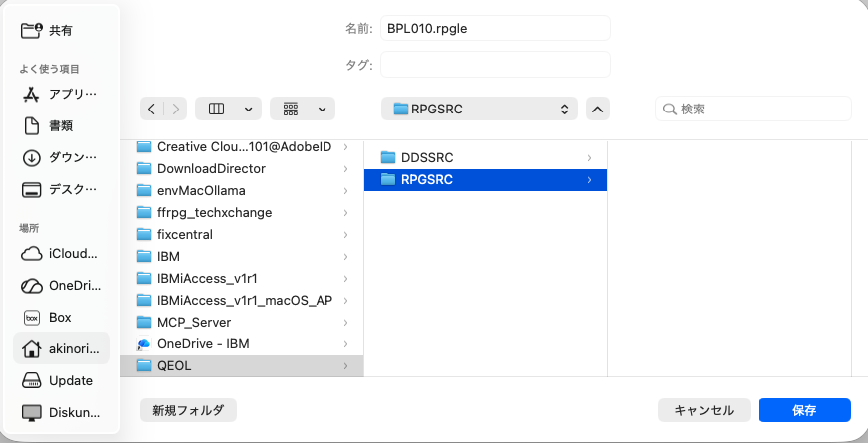
Task: Open the RPGSRC location path popup
Action: click(x=480, y=110)
